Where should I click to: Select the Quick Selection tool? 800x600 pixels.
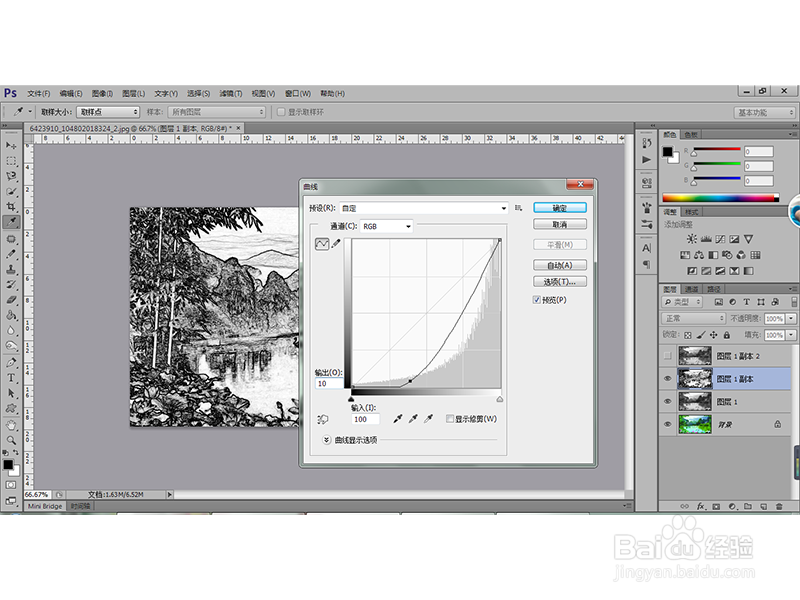[x=11, y=191]
